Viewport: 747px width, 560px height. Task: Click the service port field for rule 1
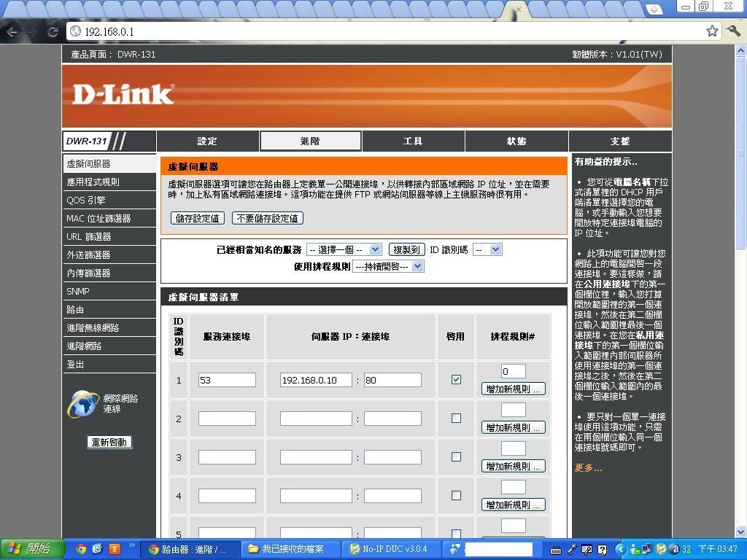pyautogui.click(x=227, y=380)
